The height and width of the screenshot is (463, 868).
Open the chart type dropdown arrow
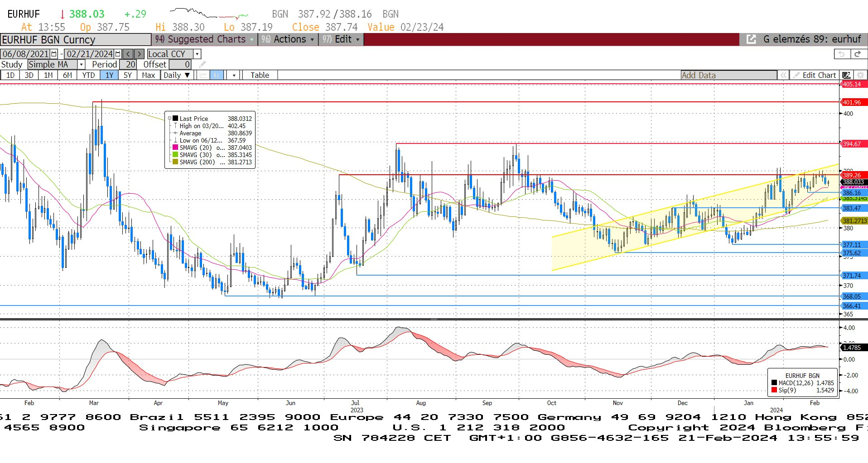coord(234,75)
